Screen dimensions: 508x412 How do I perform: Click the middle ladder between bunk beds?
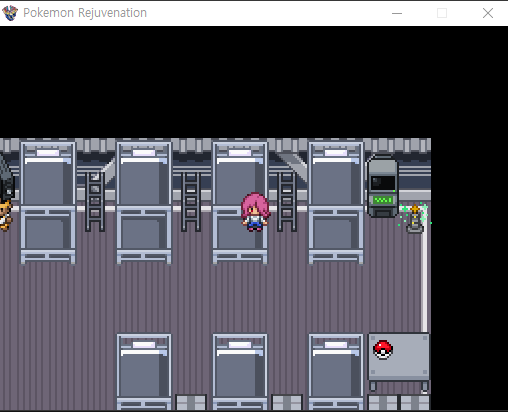click(191, 201)
